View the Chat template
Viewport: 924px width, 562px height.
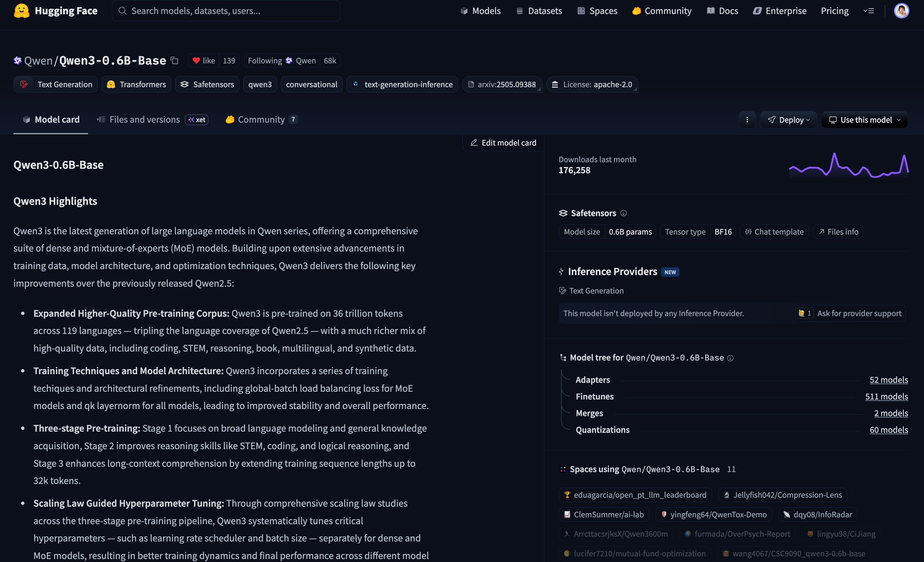[774, 232]
